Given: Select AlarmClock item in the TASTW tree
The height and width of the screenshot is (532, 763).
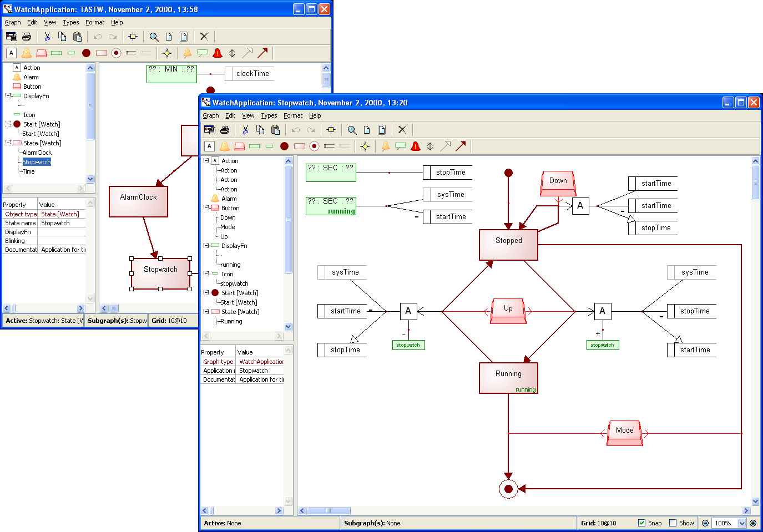Looking at the screenshot, I should [37, 153].
